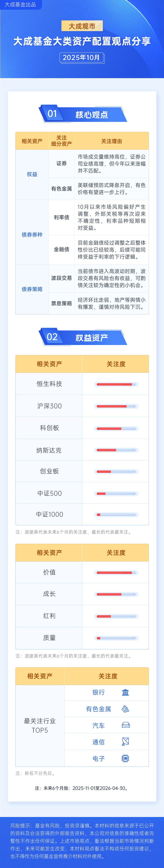Click the 最关注行业 TOP5 cell
This screenshot has width=164, height=868.
pyautogui.click(x=40, y=725)
